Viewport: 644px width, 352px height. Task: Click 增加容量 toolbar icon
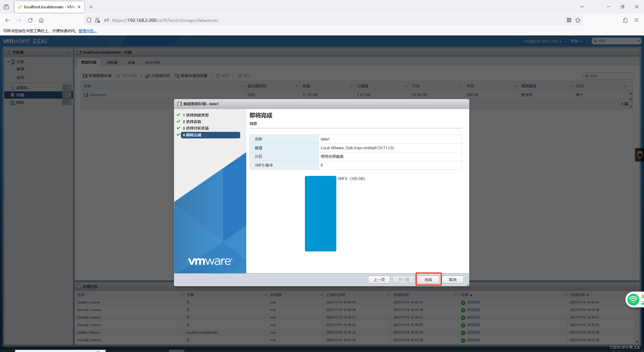pyautogui.click(x=118, y=76)
